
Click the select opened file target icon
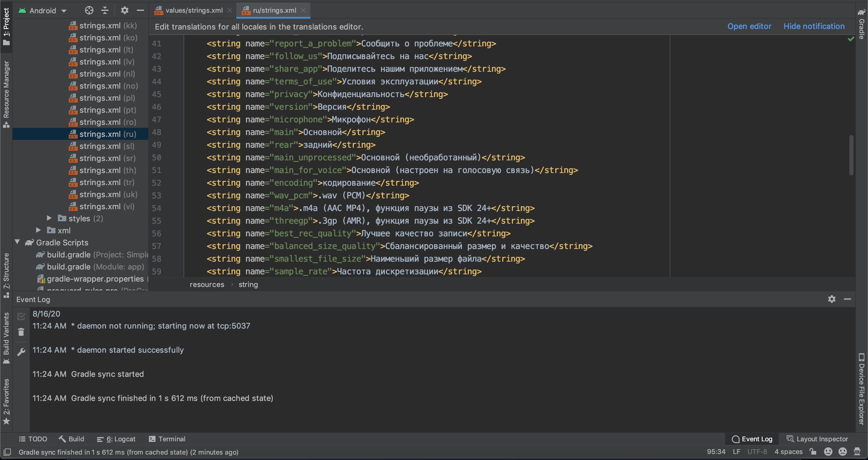[x=89, y=11]
